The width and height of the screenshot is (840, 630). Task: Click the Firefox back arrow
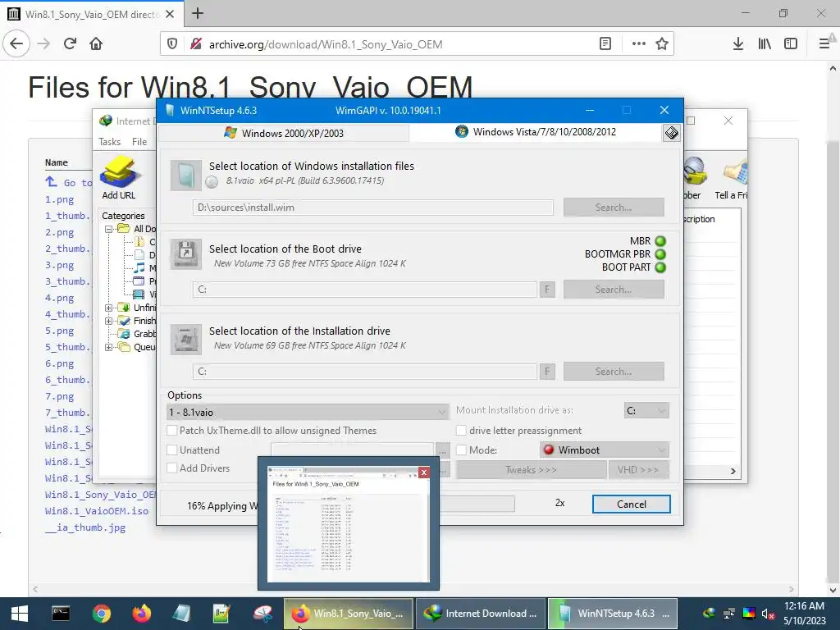[x=16, y=44]
